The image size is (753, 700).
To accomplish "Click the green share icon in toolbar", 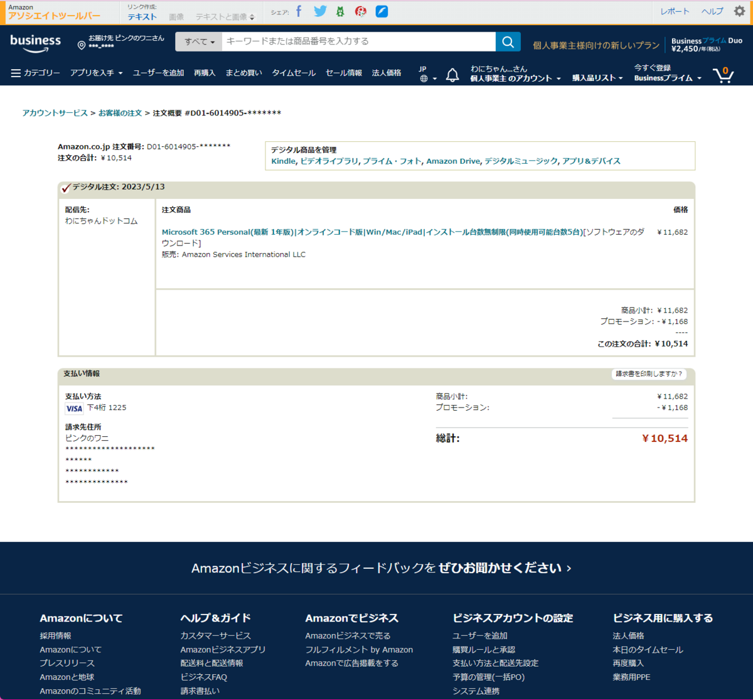I will click(x=340, y=11).
